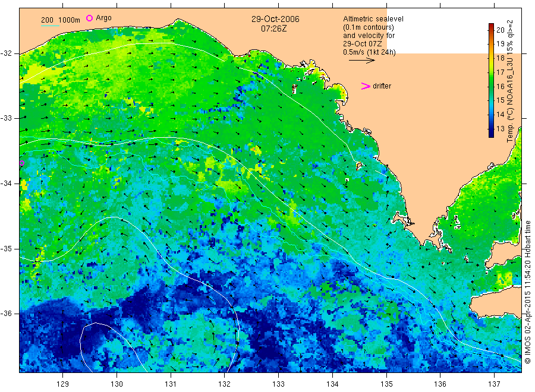The width and height of the screenshot is (535, 392).
Task: Click the dark red top of color bar
Action: click(491, 26)
